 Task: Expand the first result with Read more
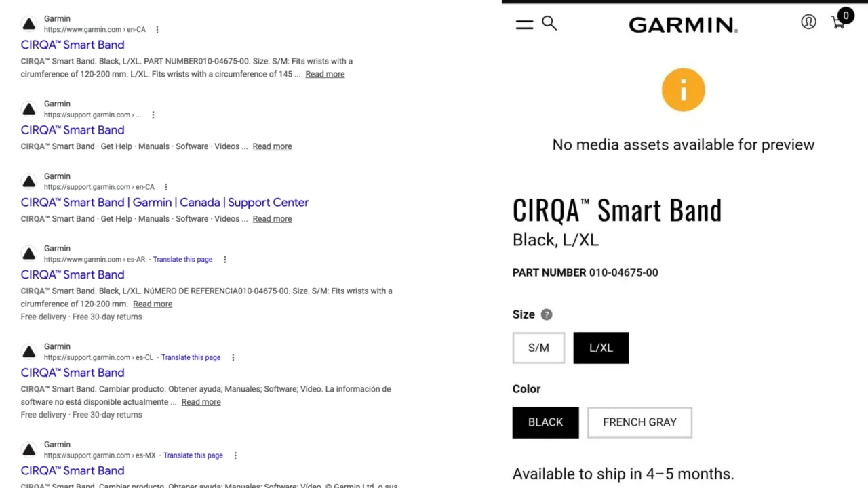pos(325,74)
